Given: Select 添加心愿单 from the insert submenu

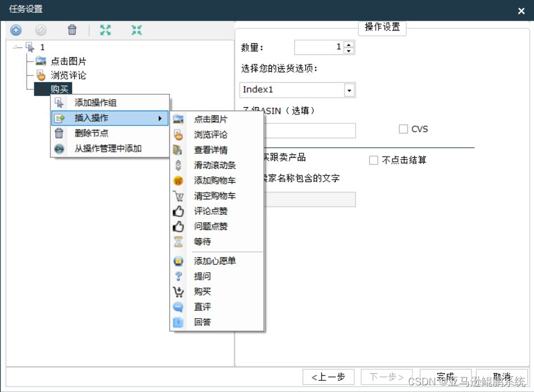Looking at the screenshot, I should (217, 261).
